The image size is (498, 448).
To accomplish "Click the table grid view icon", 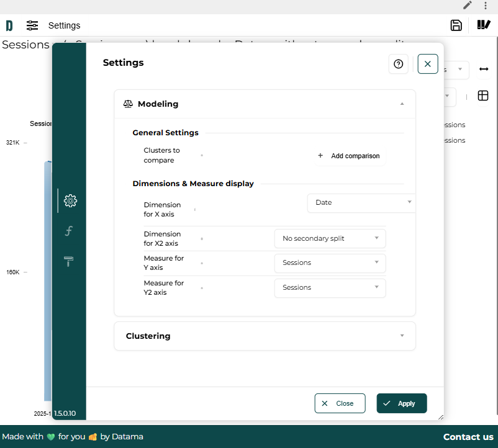I will [x=483, y=96].
